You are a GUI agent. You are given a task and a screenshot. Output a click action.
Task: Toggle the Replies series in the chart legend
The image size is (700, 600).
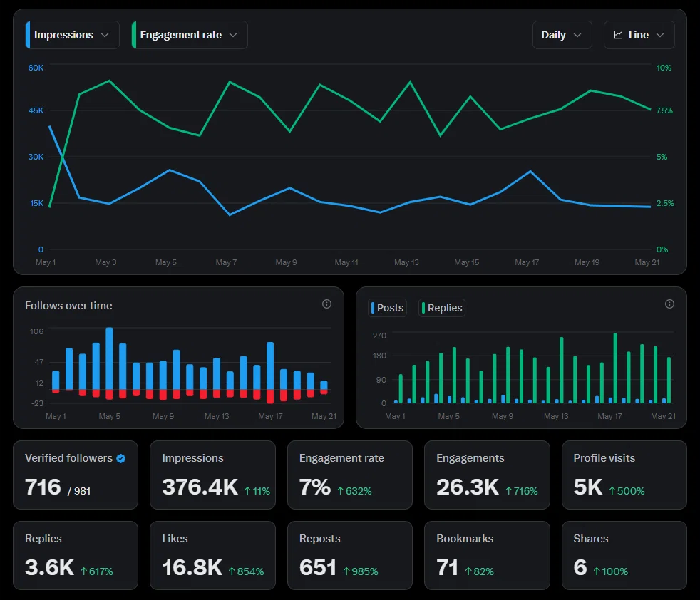[x=442, y=308]
